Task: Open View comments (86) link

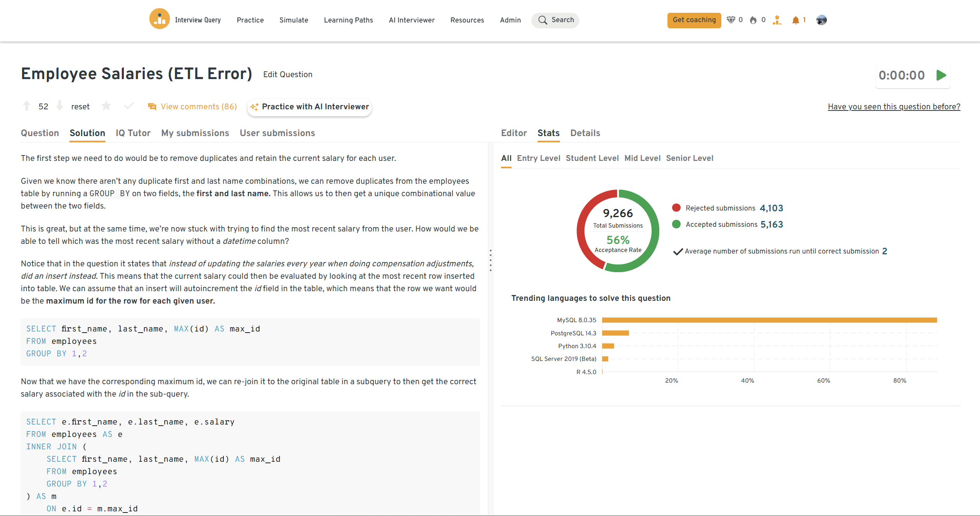Action: [x=199, y=107]
